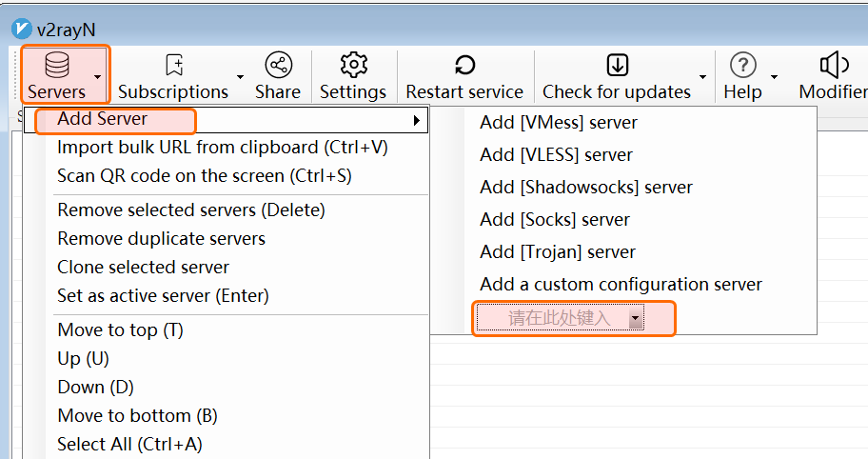Select Remove duplicate servers
The image size is (868, 459).
point(161,238)
